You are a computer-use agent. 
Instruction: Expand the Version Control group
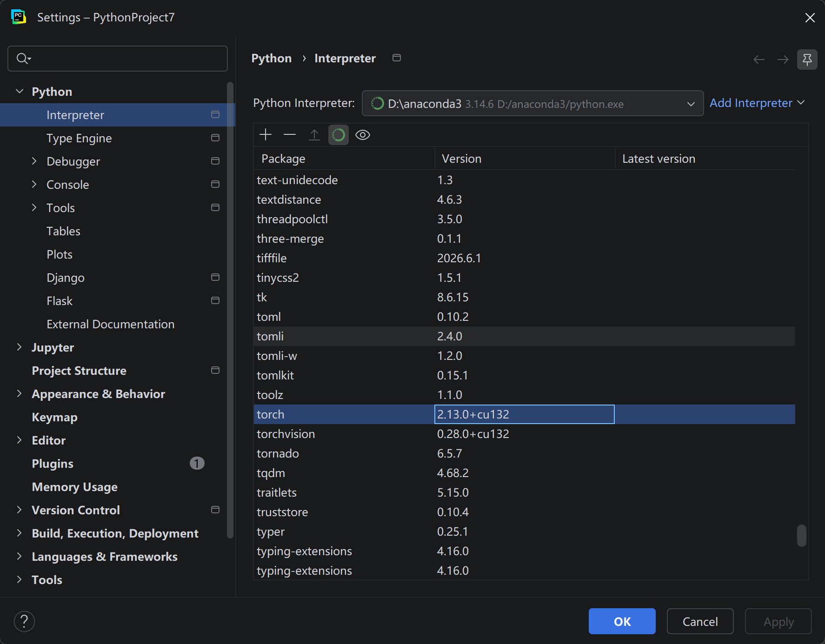pos(19,510)
